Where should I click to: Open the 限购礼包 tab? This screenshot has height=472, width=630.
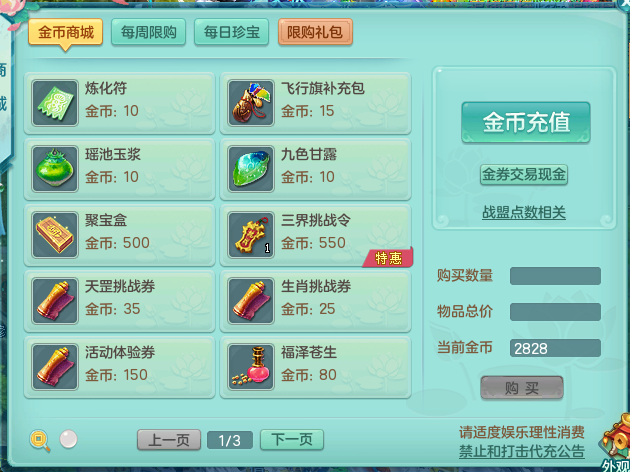[x=315, y=32]
